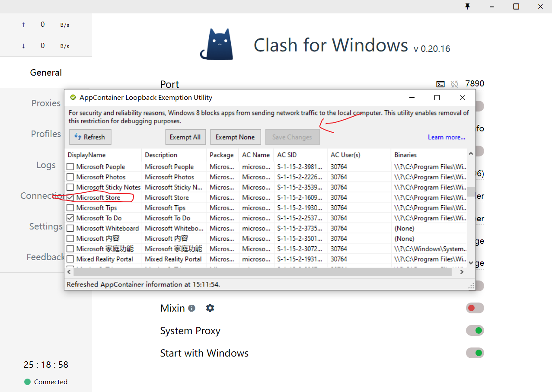This screenshot has height=392, width=552.
Task: Check the Microsoft Photos checkbox
Action: (x=70, y=177)
